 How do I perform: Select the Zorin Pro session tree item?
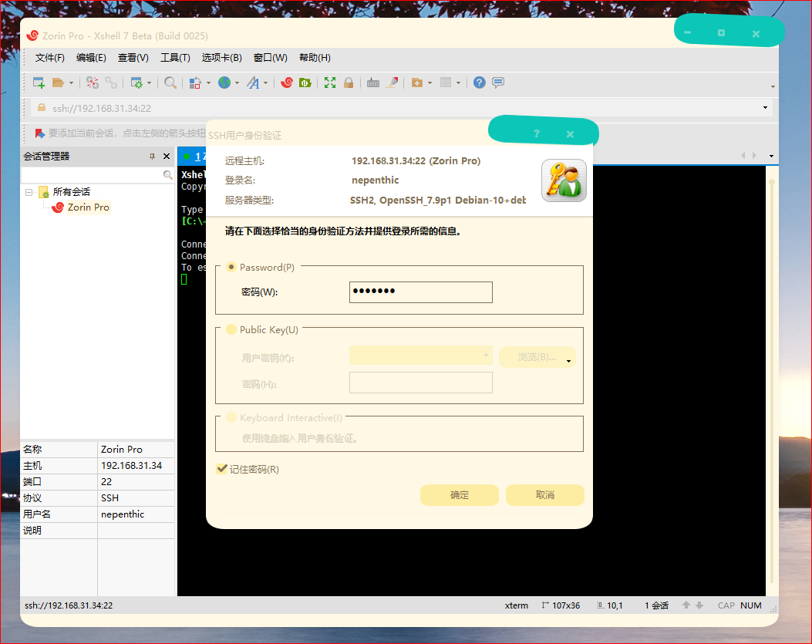tap(88, 207)
